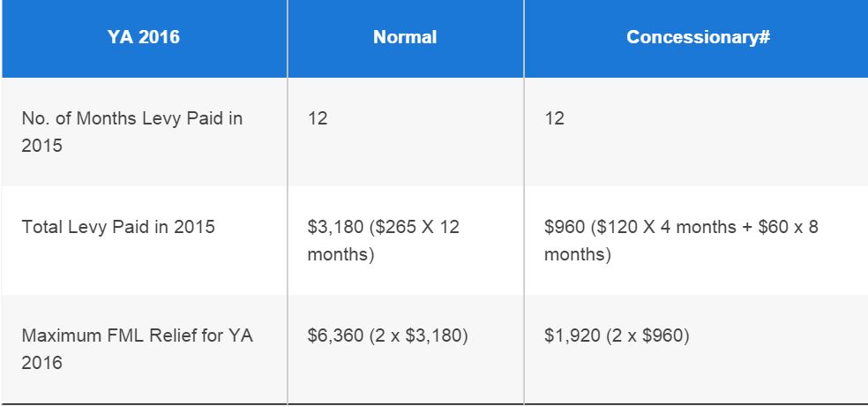Click the YA 2016 column header

pyautogui.click(x=143, y=38)
